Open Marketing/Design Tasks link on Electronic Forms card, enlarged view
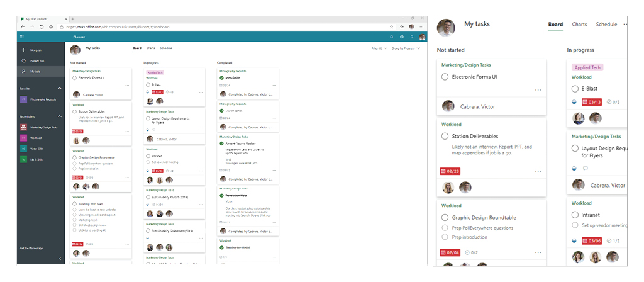This screenshot has width=644, height=282. click(x=466, y=65)
